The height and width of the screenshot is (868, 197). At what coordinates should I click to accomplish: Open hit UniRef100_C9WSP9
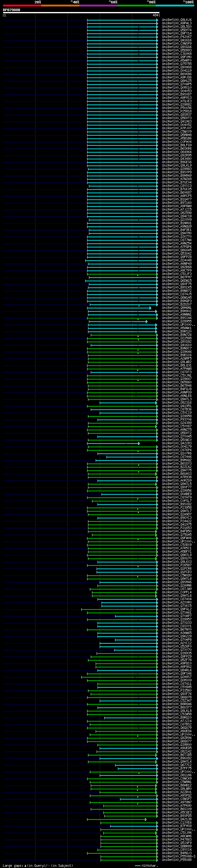pyautogui.click(x=177, y=43)
